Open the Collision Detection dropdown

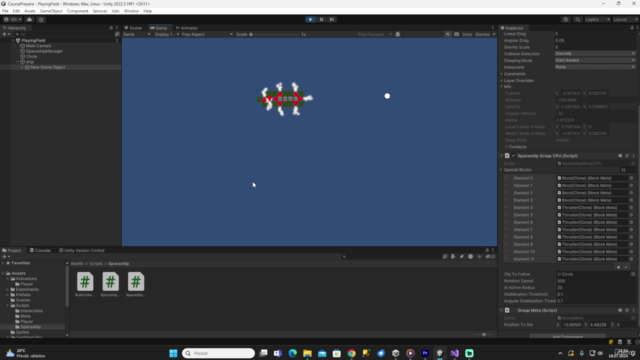tap(595, 53)
